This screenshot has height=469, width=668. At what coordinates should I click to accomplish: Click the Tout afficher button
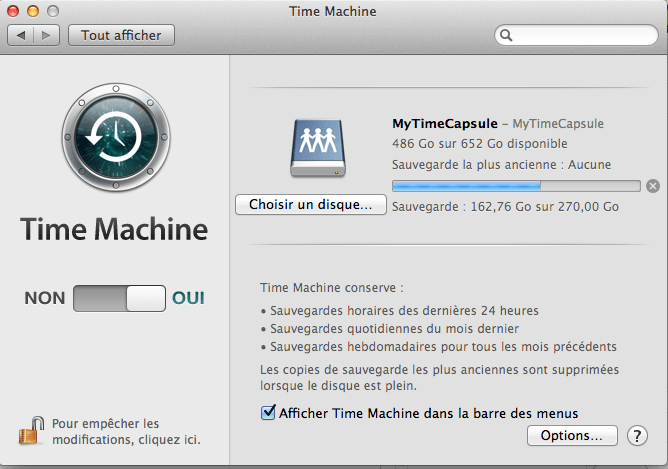121,35
